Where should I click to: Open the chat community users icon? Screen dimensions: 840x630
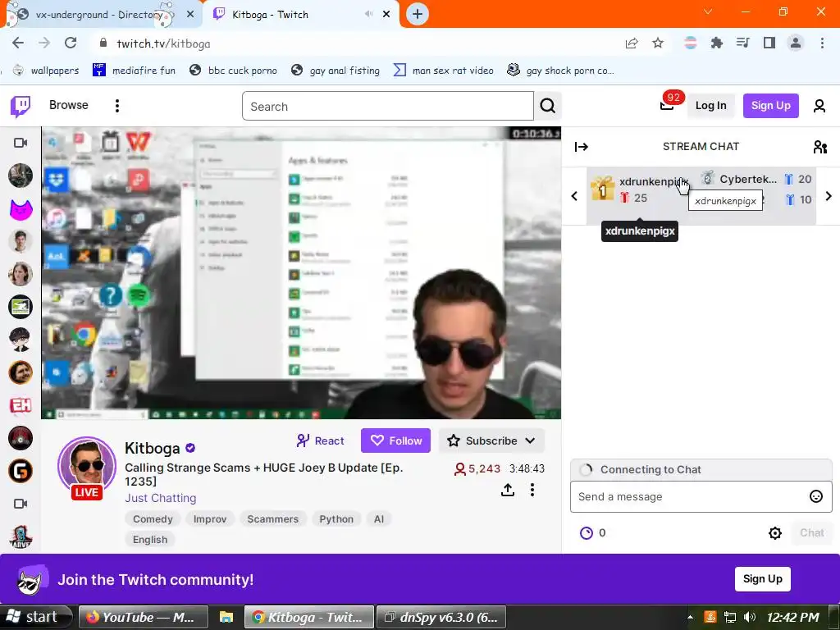(x=820, y=147)
